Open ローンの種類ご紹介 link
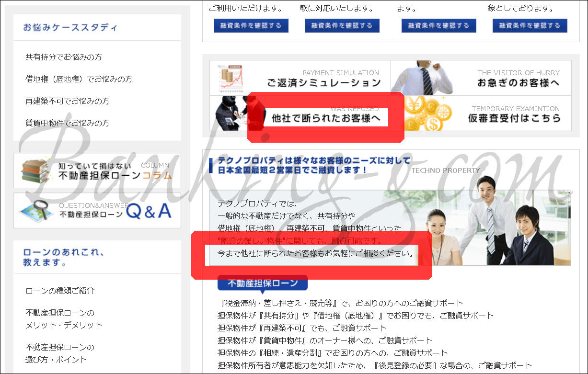The height and width of the screenshot is (374, 588). pyautogui.click(x=60, y=291)
